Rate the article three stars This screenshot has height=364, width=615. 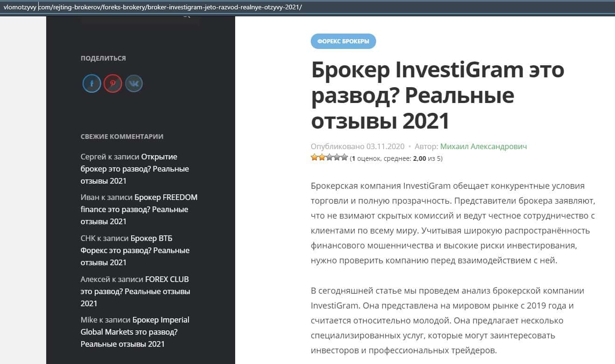point(329,158)
